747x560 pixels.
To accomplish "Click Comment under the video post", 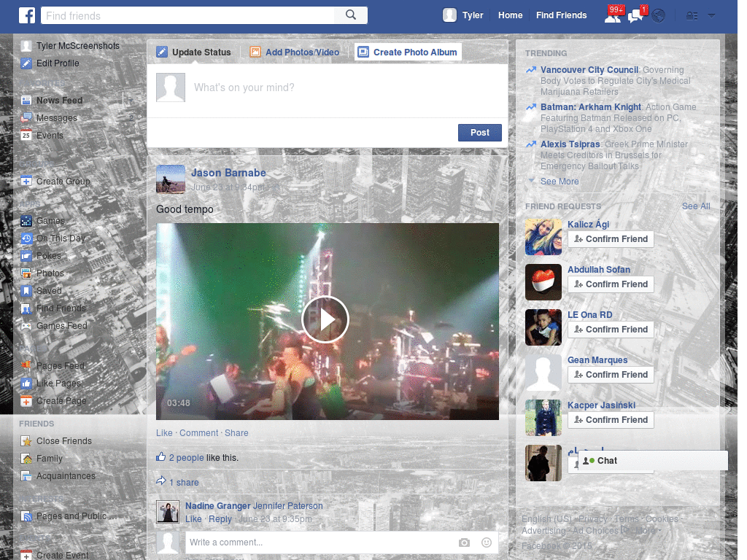I will [198, 433].
